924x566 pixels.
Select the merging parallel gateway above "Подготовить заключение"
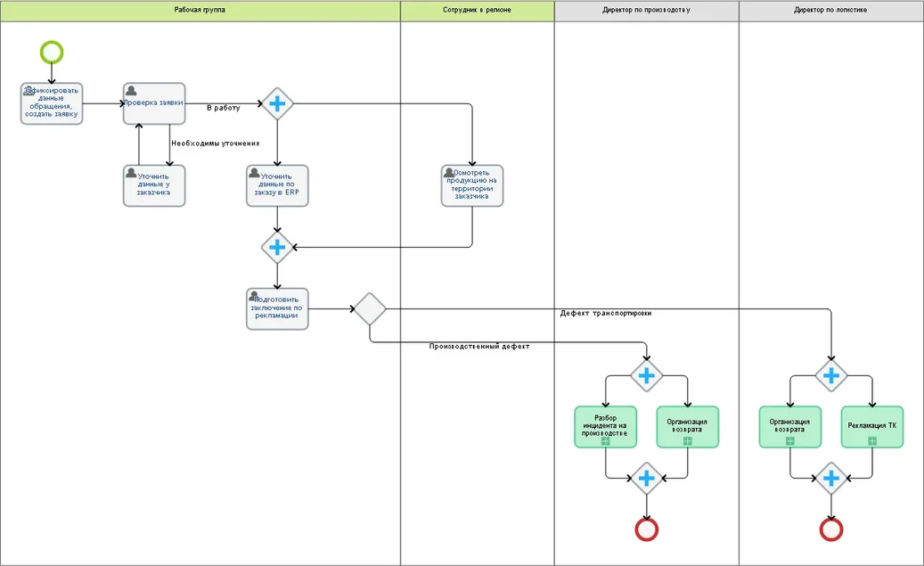277,247
